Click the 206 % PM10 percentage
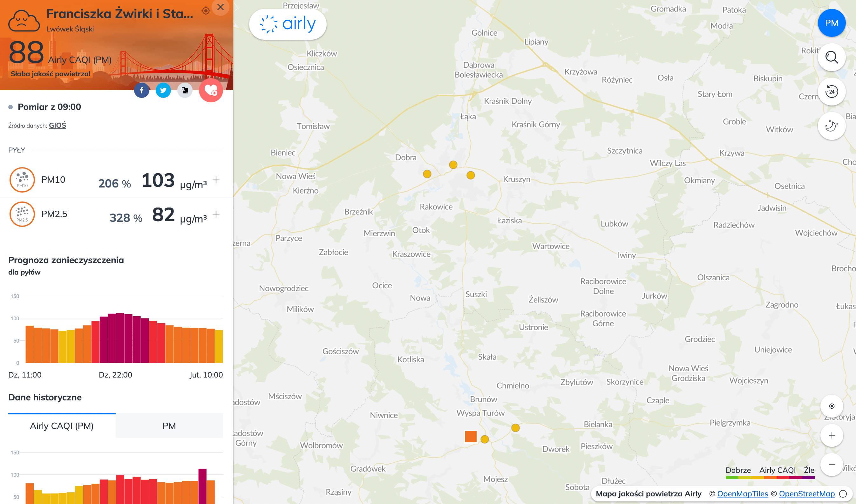This screenshot has height=504, width=856. [x=114, y=183]
